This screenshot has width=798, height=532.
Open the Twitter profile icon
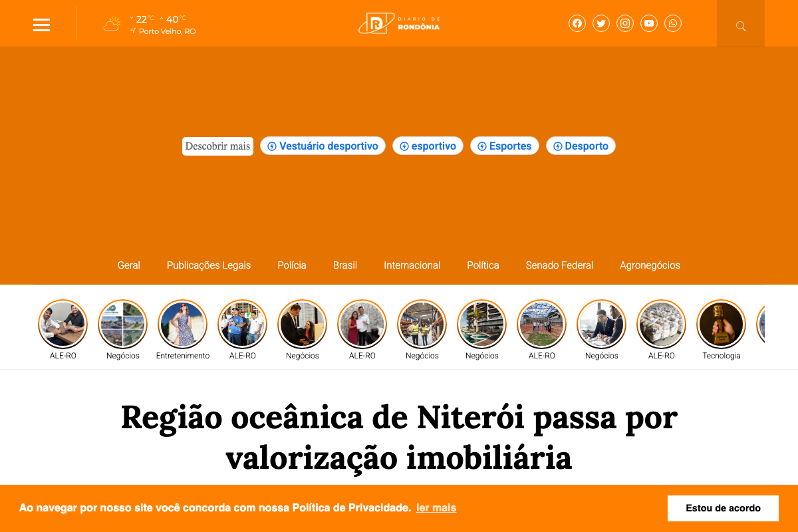coord(600,23)
